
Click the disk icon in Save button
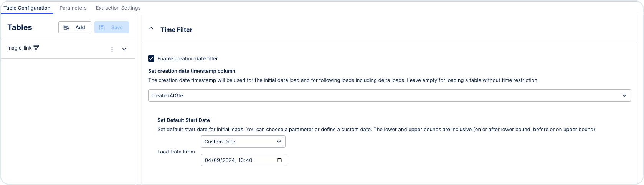tap(102, 27)
